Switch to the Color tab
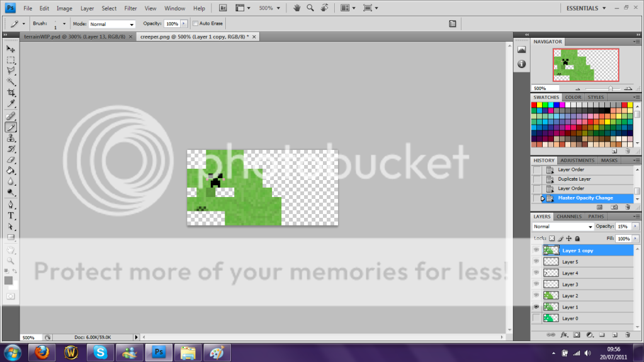Screen dimensions: 644x362 [x=573, y=98]
